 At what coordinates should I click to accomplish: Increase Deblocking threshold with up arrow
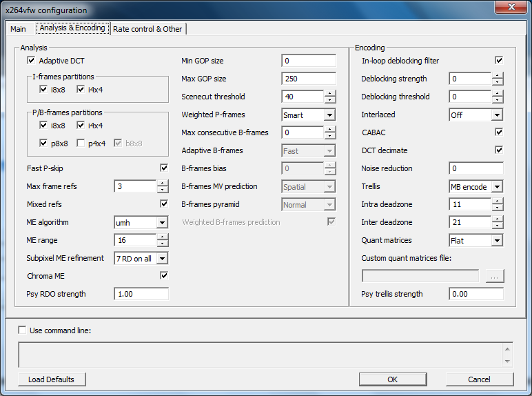(x=498, y=93)
